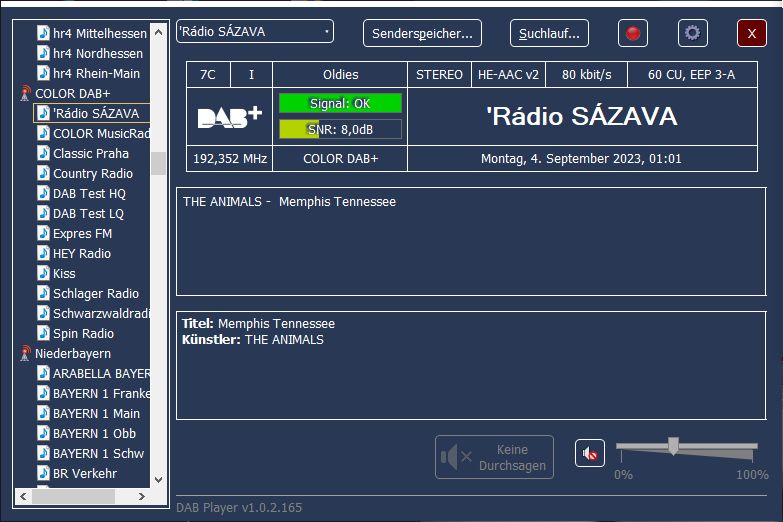
Task: Select DAB Test HQ station
Action: coord(89,193)
